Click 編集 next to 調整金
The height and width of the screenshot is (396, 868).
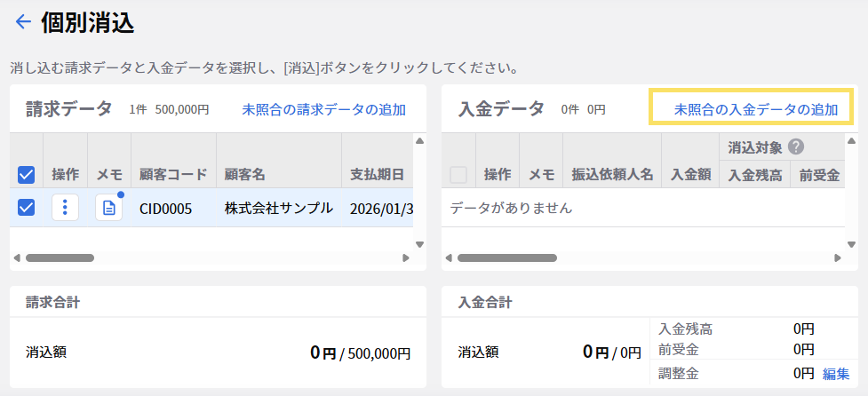835,374
